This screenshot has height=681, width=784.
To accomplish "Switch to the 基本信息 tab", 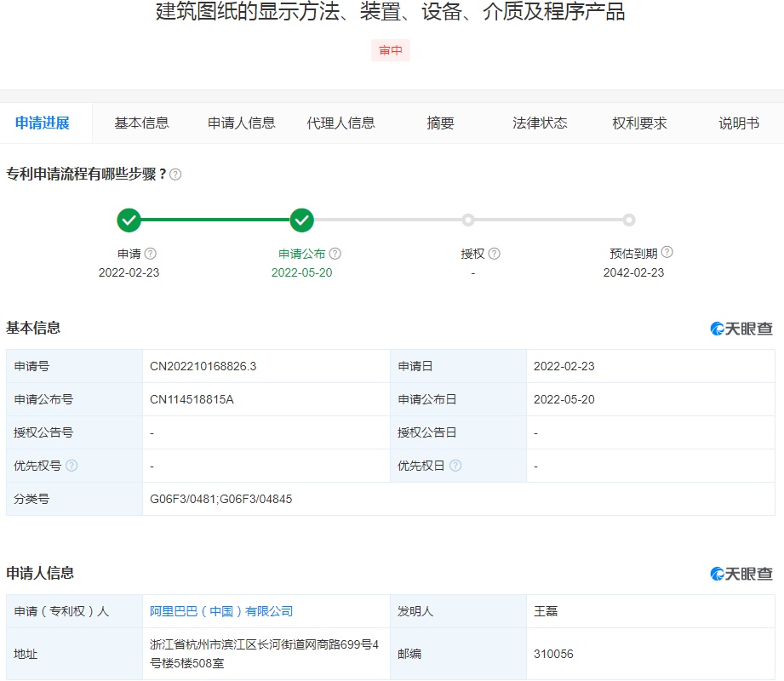I will click(x=141, y=123).
